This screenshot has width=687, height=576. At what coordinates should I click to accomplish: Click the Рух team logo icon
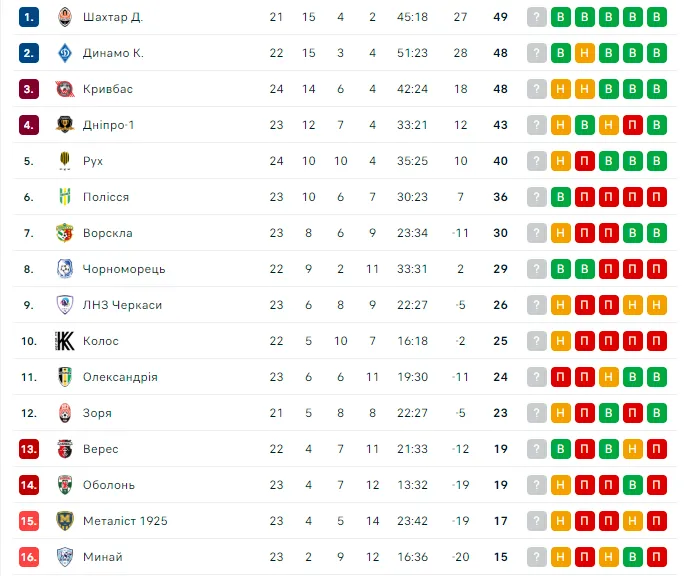pos(65,161)
